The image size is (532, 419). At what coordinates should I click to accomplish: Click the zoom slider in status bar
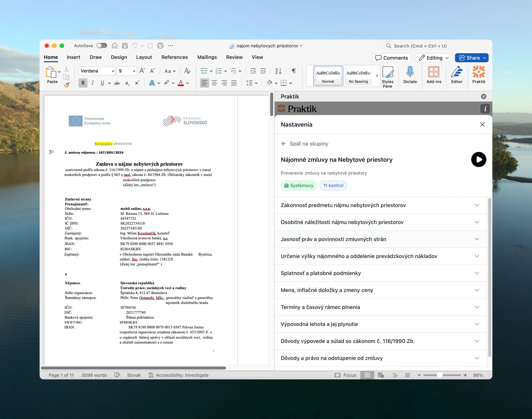[440, 375]
